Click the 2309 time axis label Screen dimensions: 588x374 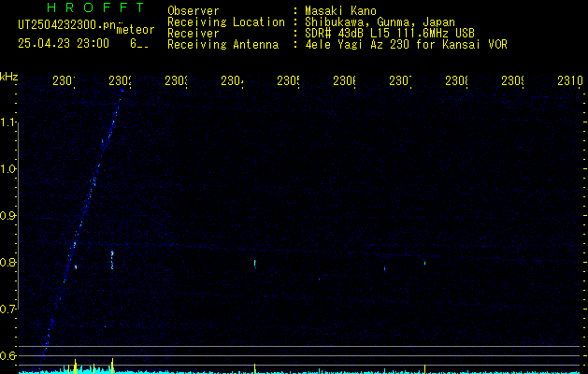[x=512, y=80]
